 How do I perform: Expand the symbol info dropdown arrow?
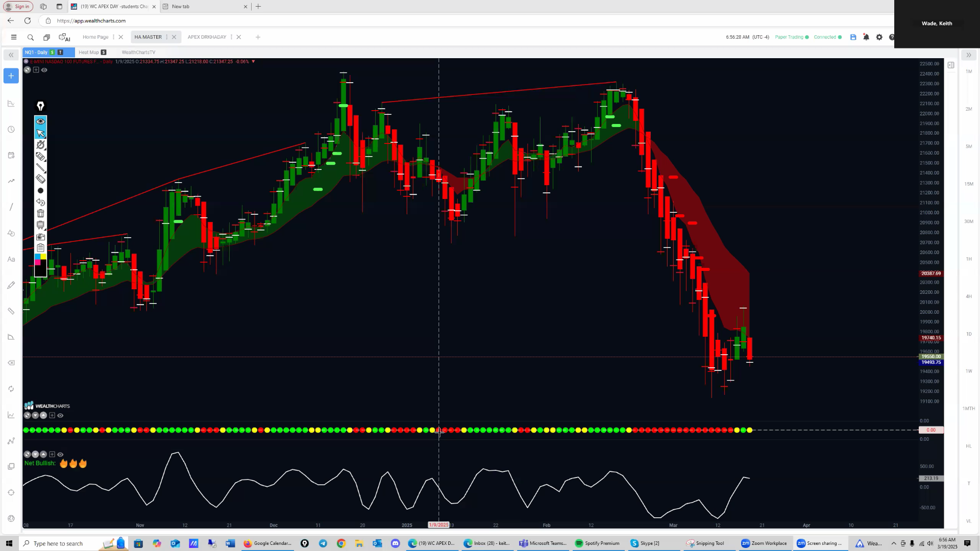pos(254,62)
